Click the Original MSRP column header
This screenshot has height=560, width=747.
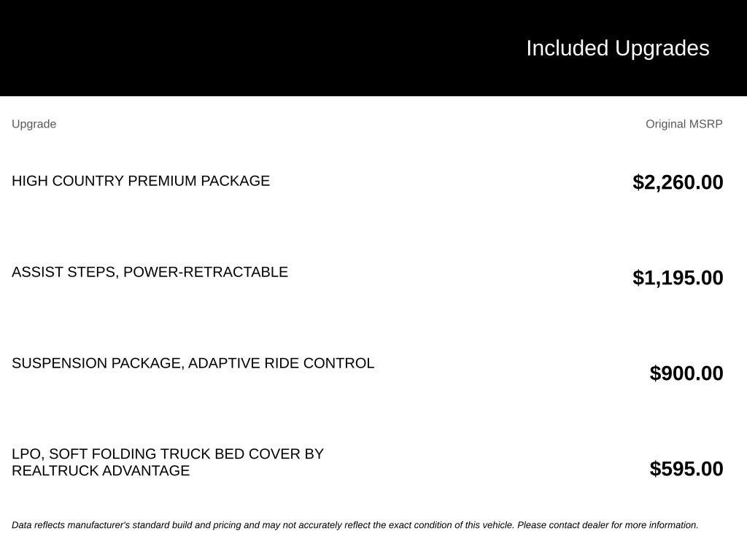684,124
